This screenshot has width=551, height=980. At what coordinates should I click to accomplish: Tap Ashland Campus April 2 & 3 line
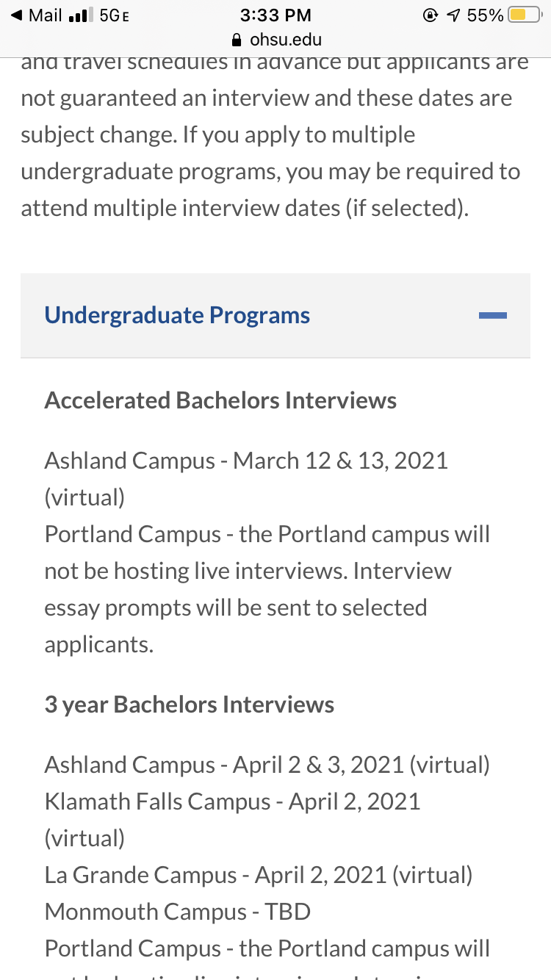click(267, 765)
